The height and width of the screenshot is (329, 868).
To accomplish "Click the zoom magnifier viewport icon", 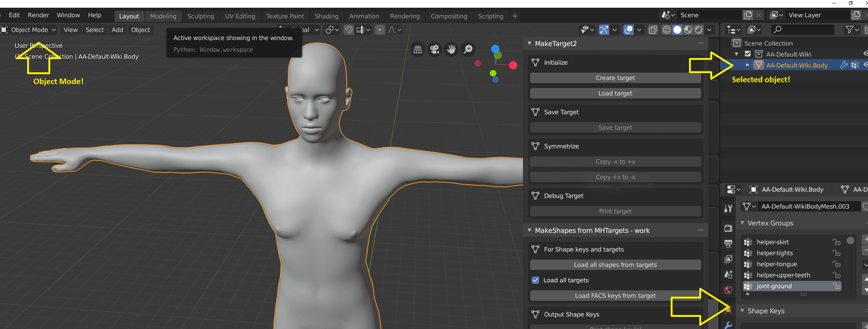I will click(468, 50).
